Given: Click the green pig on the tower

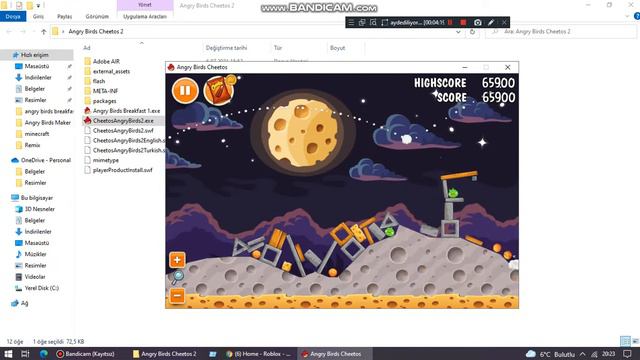Looking at the screenshot, I should tap(453, 193).
